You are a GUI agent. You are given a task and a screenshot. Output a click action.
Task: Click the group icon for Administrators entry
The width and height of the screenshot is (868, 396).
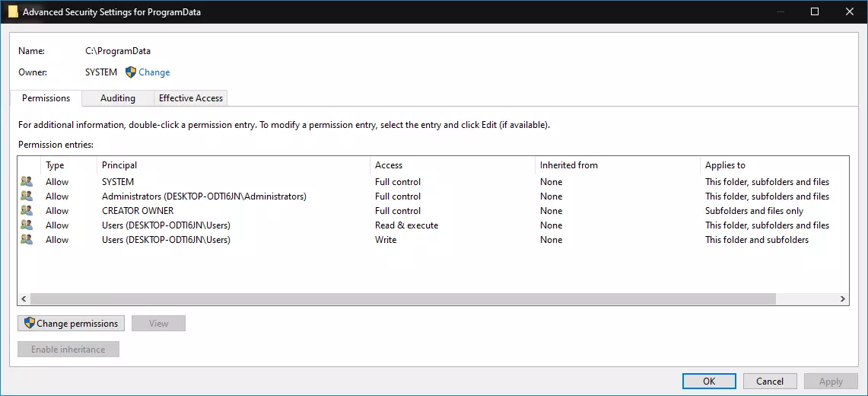[x=27, y=196]
